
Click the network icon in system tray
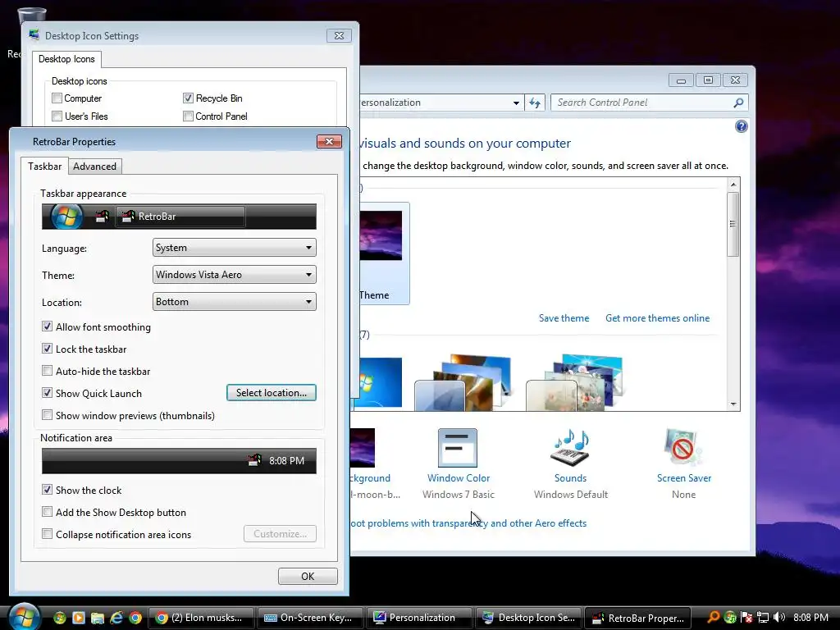click(x=762, y=617)
